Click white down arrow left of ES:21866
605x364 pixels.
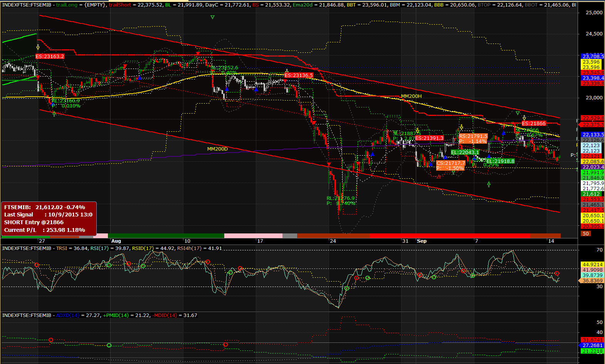[524, 117]
